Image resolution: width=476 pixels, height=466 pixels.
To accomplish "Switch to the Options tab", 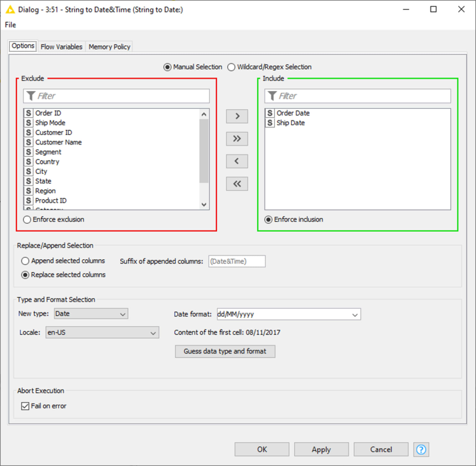I will coord(23,46).
